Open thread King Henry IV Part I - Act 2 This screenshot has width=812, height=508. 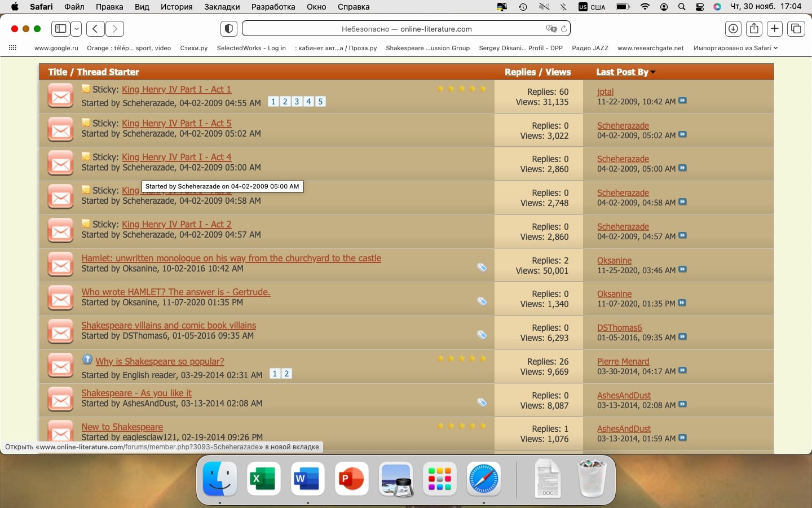tap(176, 224)
